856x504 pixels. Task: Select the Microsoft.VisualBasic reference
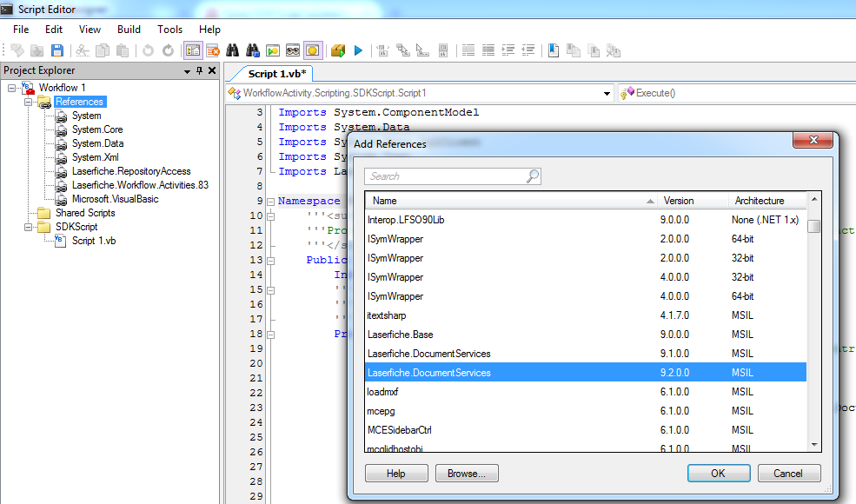point(116,199)
